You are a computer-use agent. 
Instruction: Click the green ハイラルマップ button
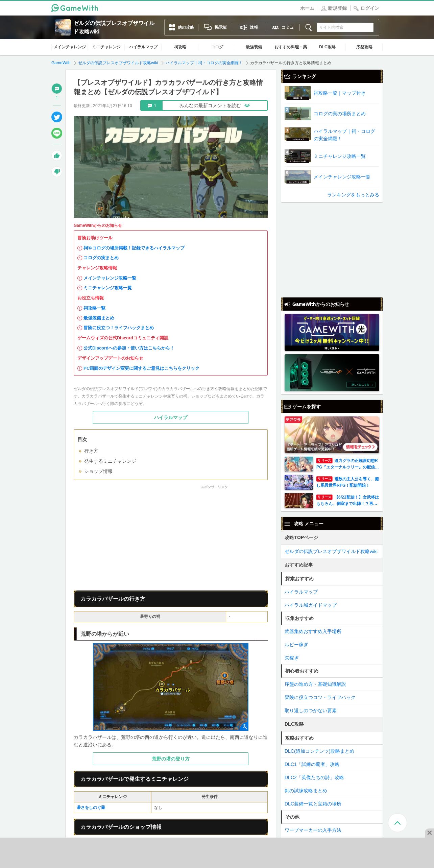(x=171, y=417)
